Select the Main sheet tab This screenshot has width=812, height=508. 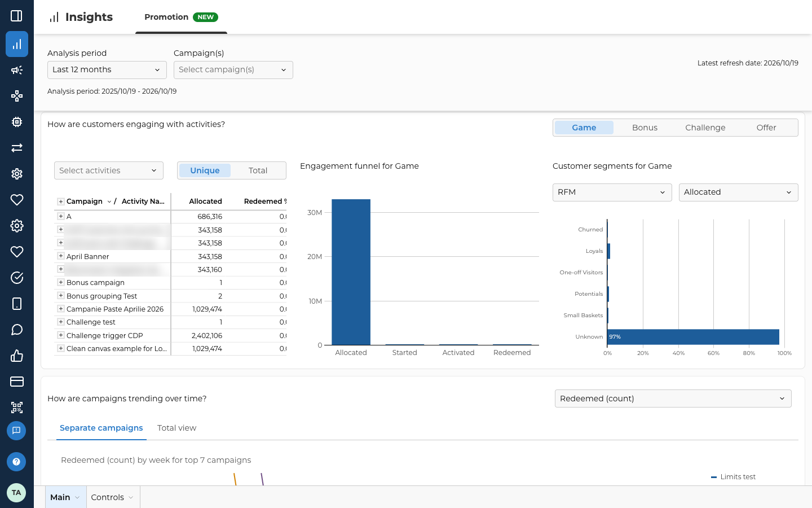click(x=65, y=497)
